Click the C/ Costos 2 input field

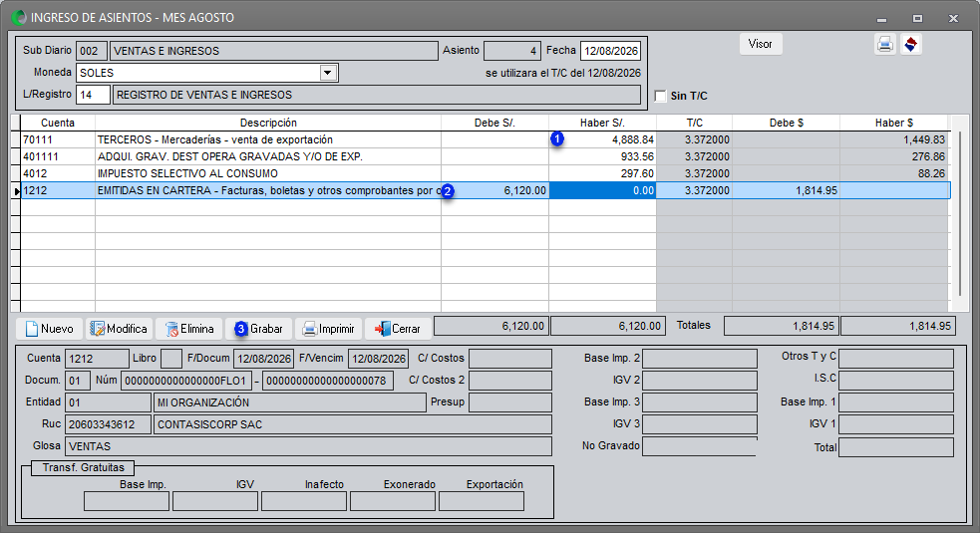point(510,381)
